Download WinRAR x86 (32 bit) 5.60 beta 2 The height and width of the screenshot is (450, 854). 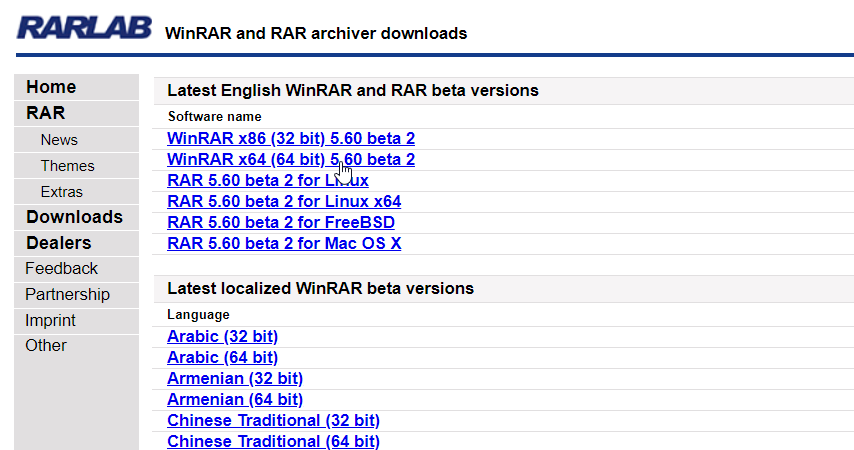(291, 138)
